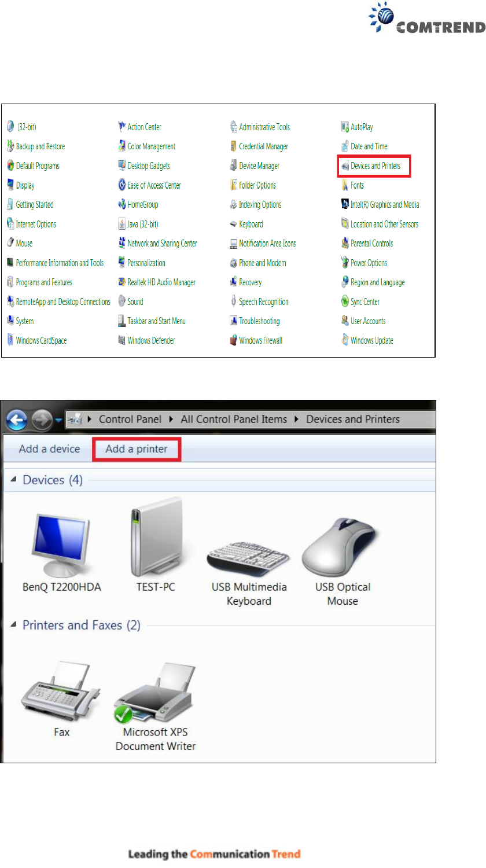
Task: Expand arrow after All Control Panel Items
Action: coord(297,420)
